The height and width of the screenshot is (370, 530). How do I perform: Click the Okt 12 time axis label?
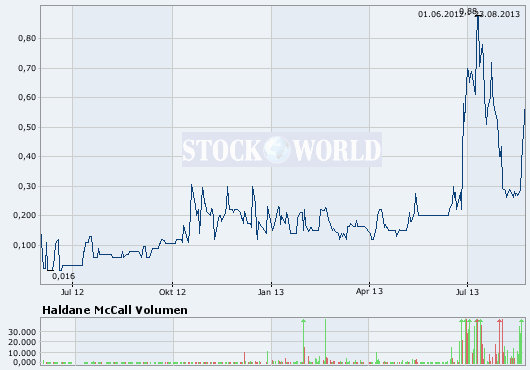click(x=172, y=292)
